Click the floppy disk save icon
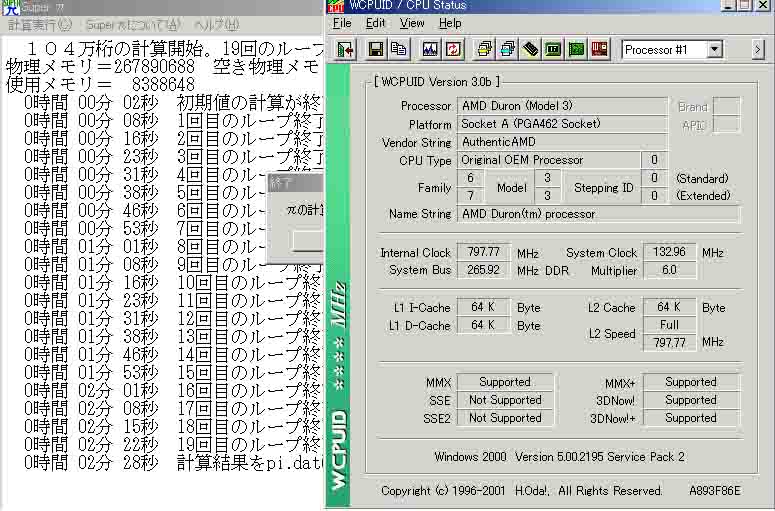775x511 pixels. pyautogui.click(x=376, y=49)
